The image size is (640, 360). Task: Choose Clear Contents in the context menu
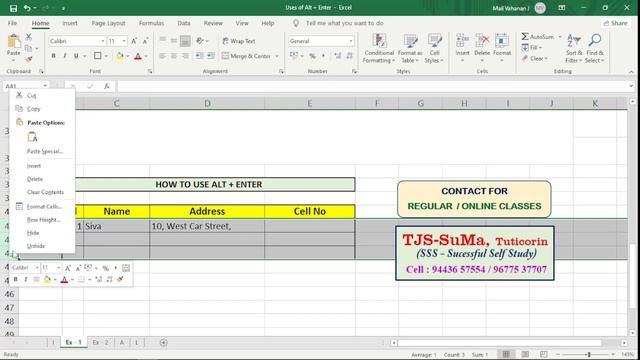tap(45, 192)
